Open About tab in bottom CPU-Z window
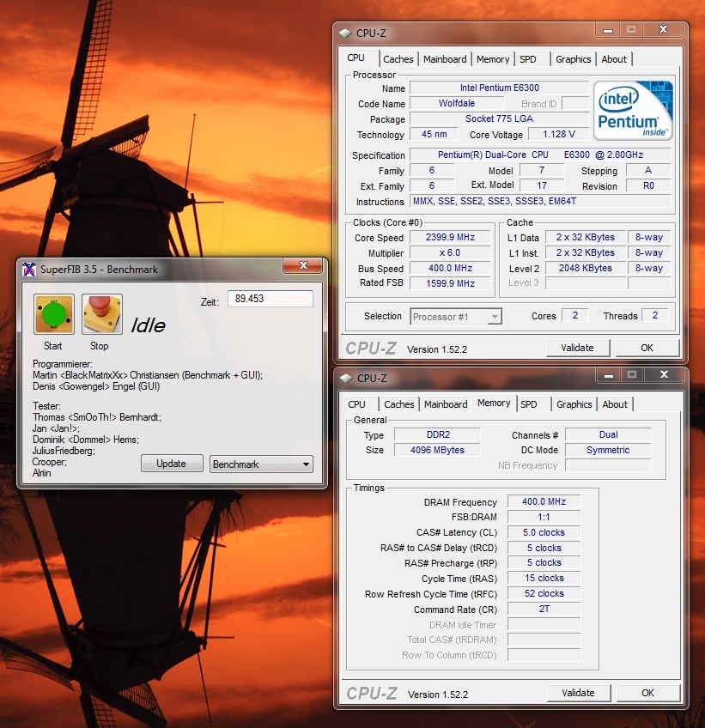 [x=615, y=404]
